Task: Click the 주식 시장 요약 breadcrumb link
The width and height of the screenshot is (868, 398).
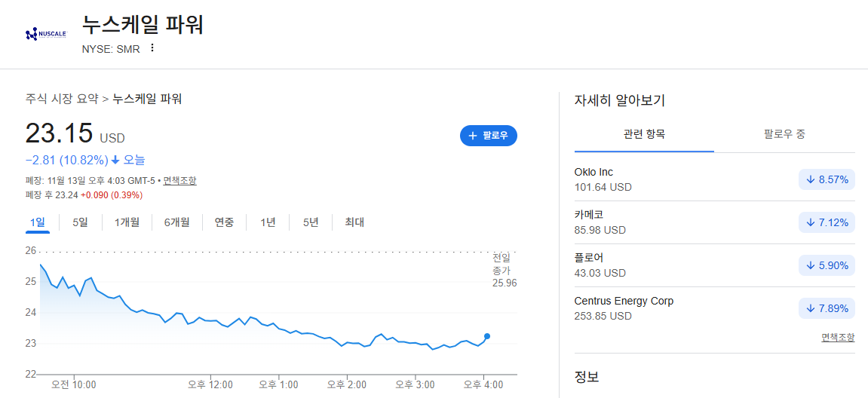Action: tap(63, 99)
